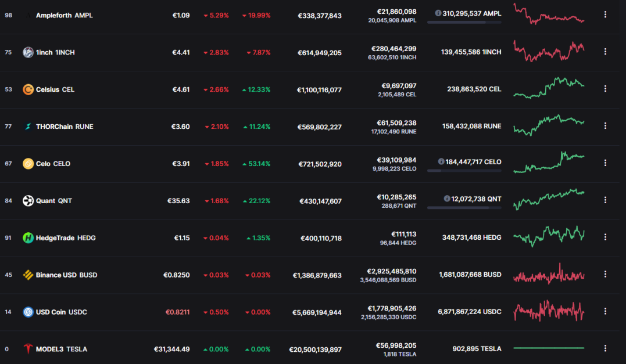The width and height of the screenshot is (626, 364).
Task: Click the THORChain RUNE logo icon
Action: click(28, 127)
